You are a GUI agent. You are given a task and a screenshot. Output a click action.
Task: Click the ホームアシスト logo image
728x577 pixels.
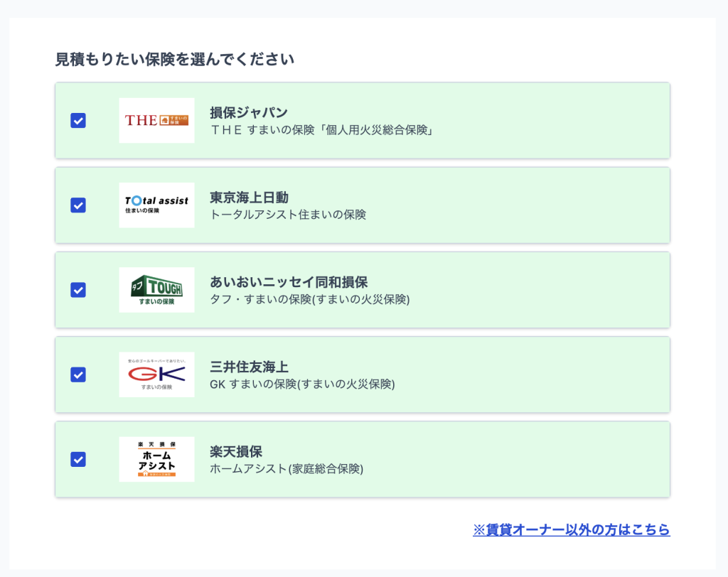click(x=156, y=459)
